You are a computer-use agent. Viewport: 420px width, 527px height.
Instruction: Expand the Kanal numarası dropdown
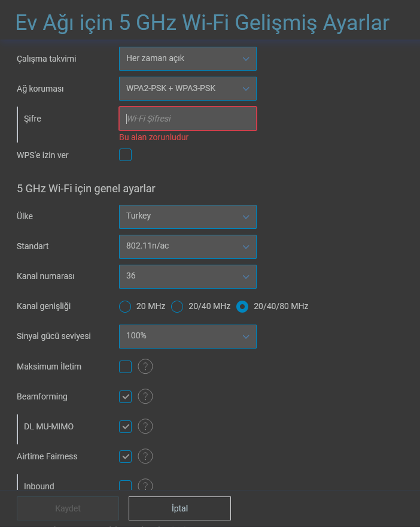pos(188,277)
